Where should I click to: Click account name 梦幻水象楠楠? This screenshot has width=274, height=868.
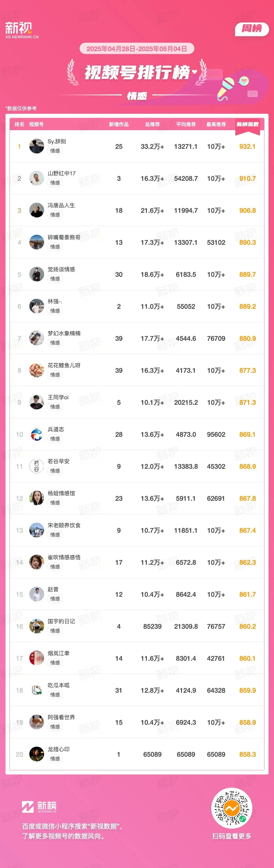pyautogui.click(x=64, y=333)
